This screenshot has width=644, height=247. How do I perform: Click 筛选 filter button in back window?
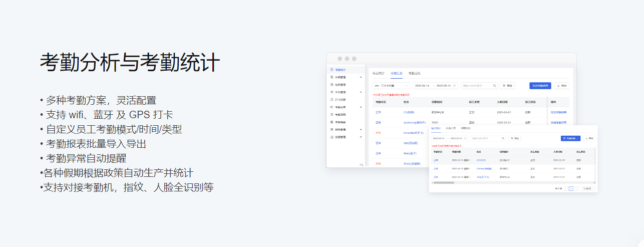coord(507,86)
